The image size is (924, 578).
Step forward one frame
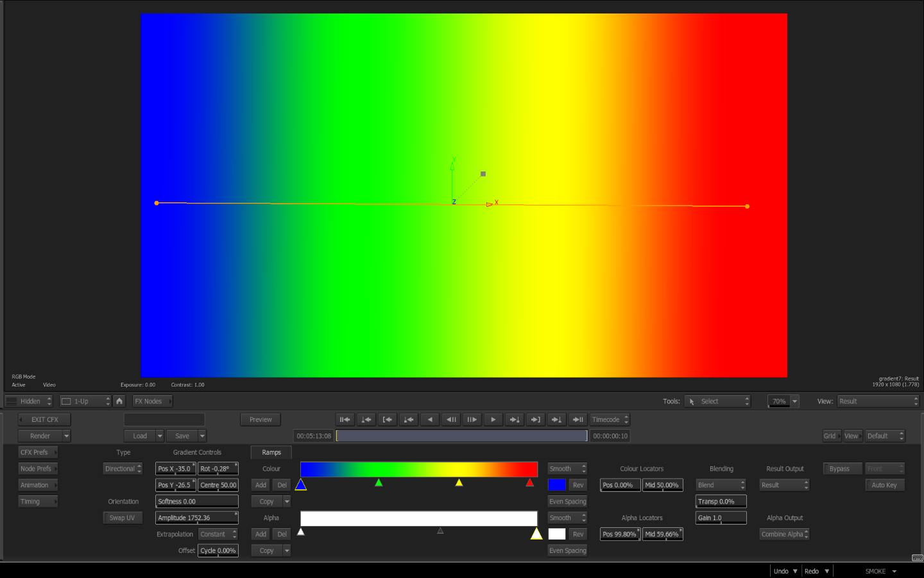pyautogui.click(x=472, y=420)
